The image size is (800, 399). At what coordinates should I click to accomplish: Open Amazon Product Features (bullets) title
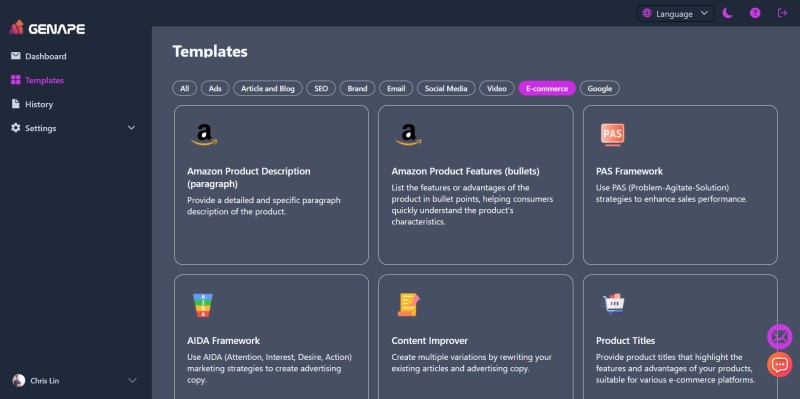pyautogui.click(x=465, y=171)
